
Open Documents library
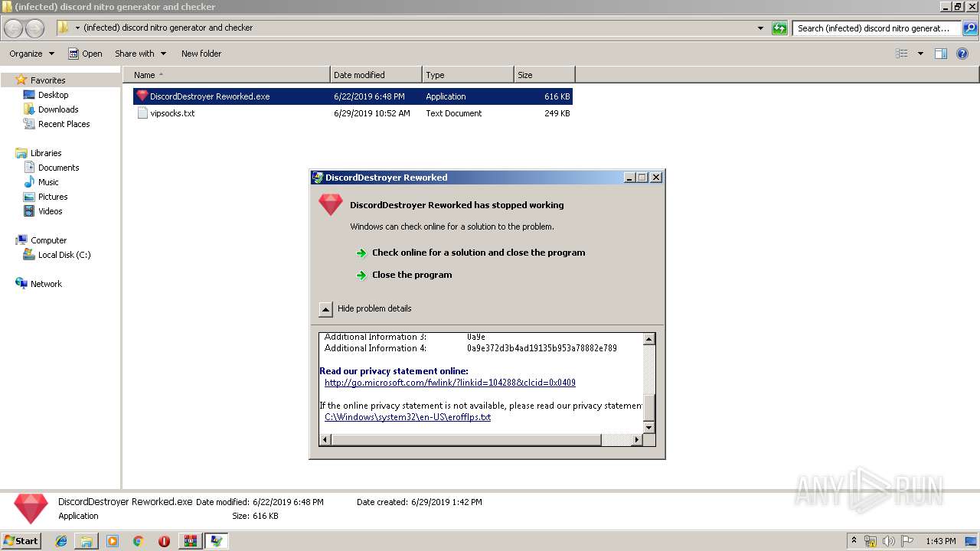[x=58, y=168]
